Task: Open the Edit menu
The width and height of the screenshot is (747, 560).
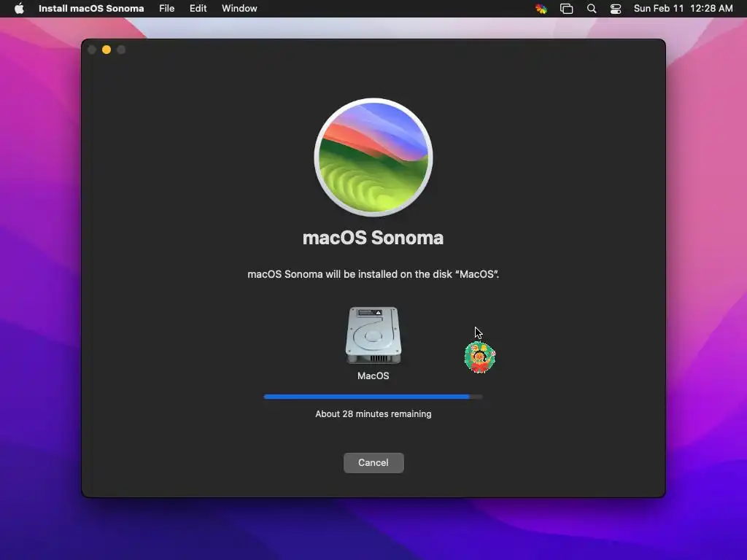Action: (198, 9)
